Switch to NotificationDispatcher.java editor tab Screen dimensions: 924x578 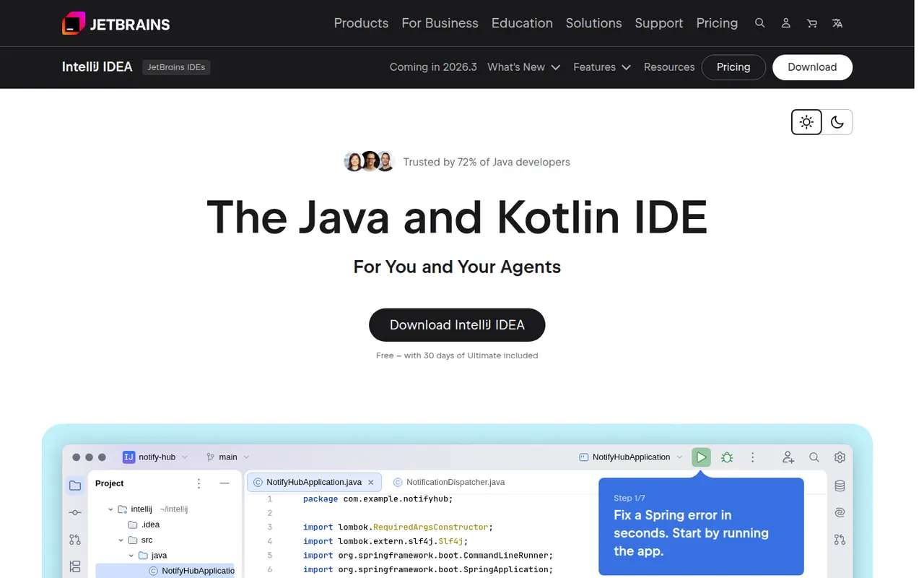click(x=449, y=482)
